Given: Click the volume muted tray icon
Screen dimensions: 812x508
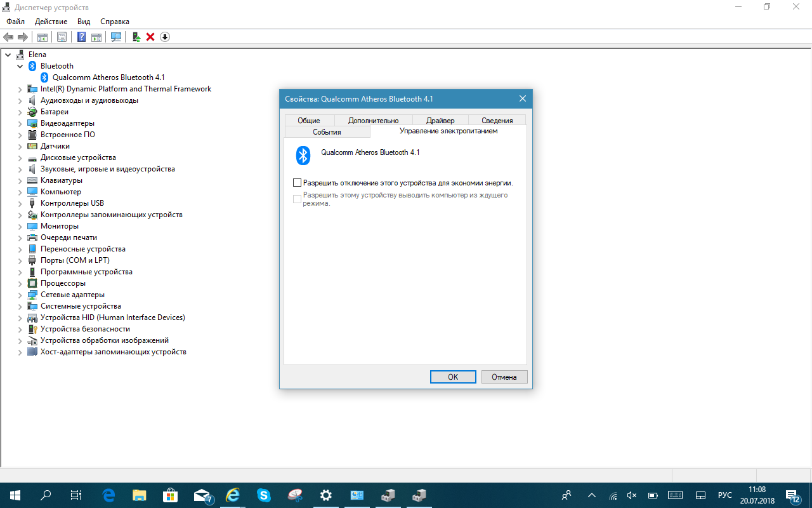Looking at the screenshot, I should [x=632, y=495].
